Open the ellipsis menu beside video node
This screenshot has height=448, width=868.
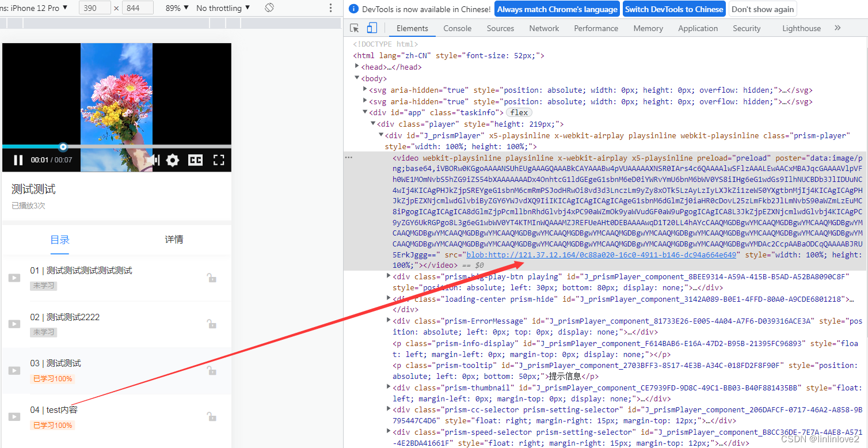tap(349, 157)
